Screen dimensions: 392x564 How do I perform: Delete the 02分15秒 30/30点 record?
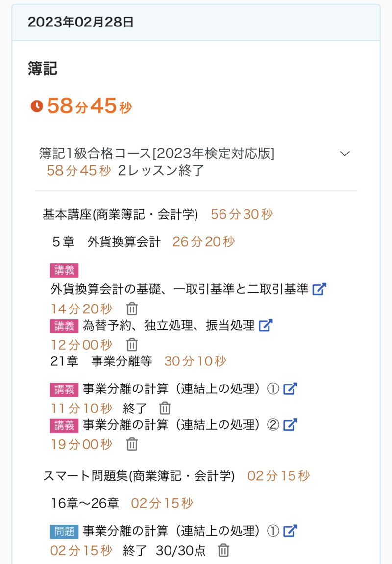223,550
